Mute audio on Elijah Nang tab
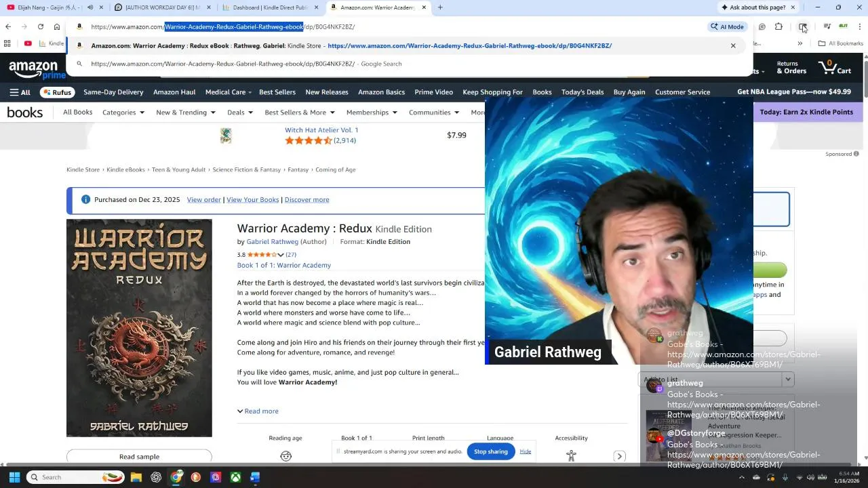 (90, 7)
